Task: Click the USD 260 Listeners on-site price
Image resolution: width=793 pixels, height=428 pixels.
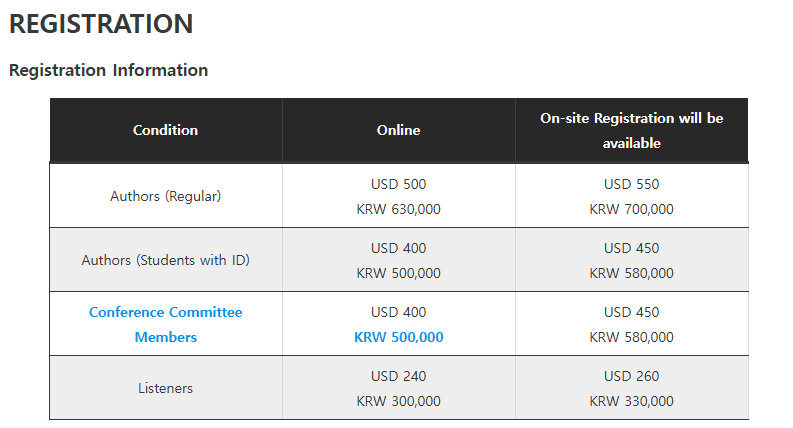Action: coord(632,376)
